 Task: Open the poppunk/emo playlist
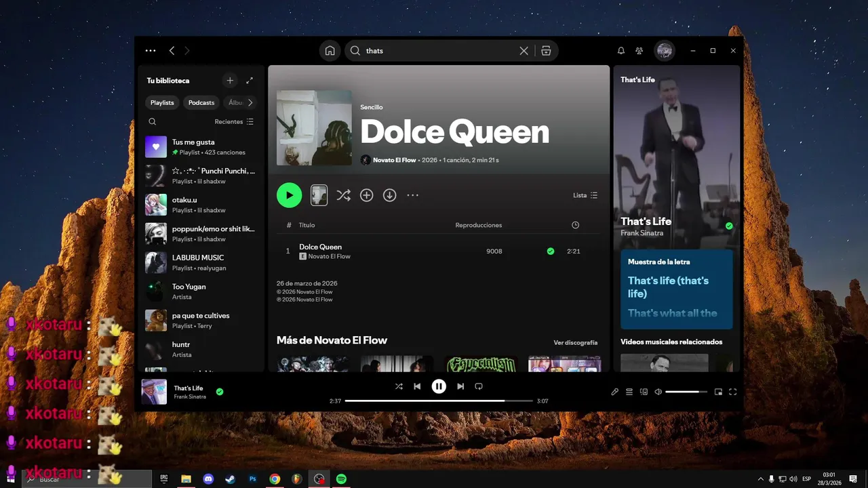pyautogui.click(x=201, y=234)
